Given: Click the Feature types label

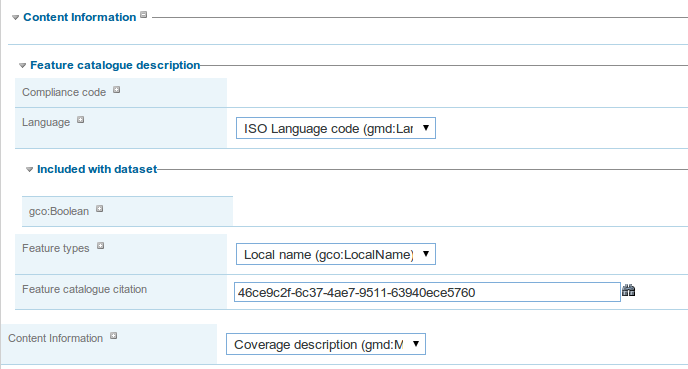Looking at the screenshot, I should click(x=56, y=248).
